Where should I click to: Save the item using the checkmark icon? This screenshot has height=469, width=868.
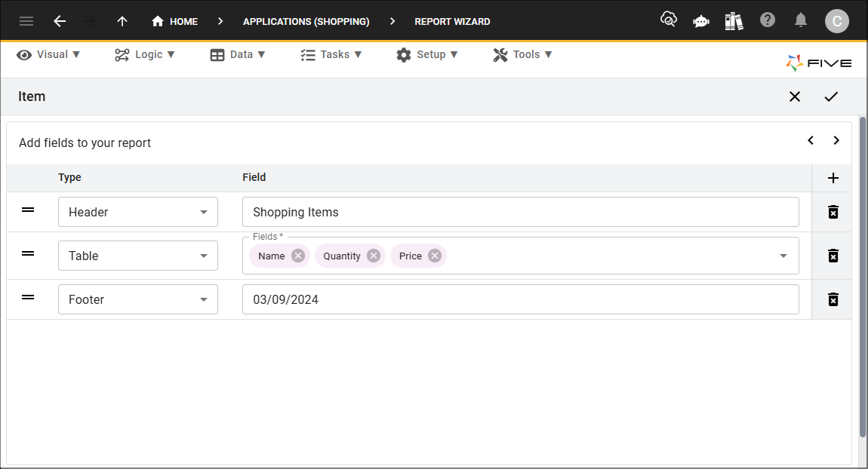(831, 97)
